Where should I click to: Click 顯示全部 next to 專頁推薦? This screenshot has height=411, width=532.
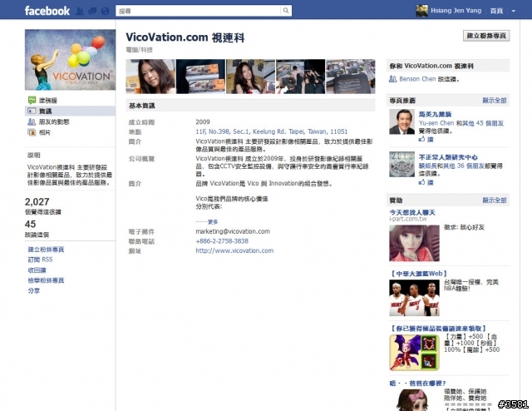tap(495, 100)
